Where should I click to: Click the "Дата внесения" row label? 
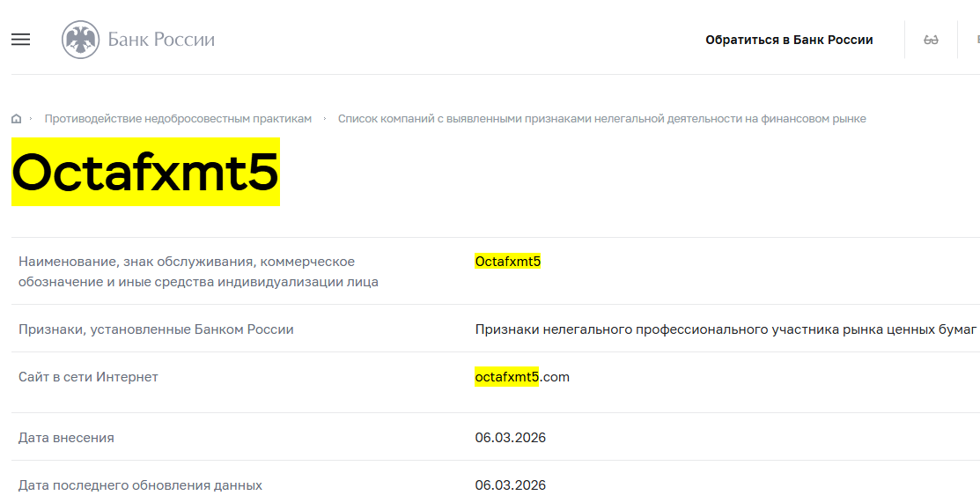coord(66,438)
